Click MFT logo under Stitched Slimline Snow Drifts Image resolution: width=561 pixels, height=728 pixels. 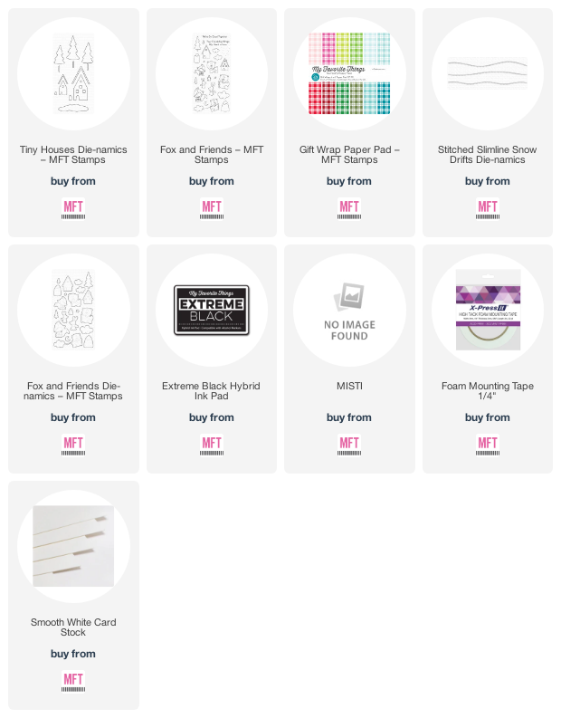[488, 208]
